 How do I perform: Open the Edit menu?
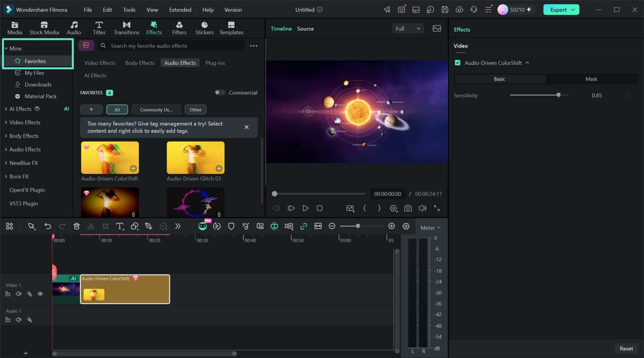[107, 9]
